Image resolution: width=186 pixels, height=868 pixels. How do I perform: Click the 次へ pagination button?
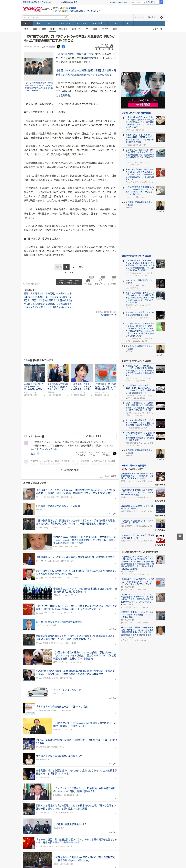82,267
